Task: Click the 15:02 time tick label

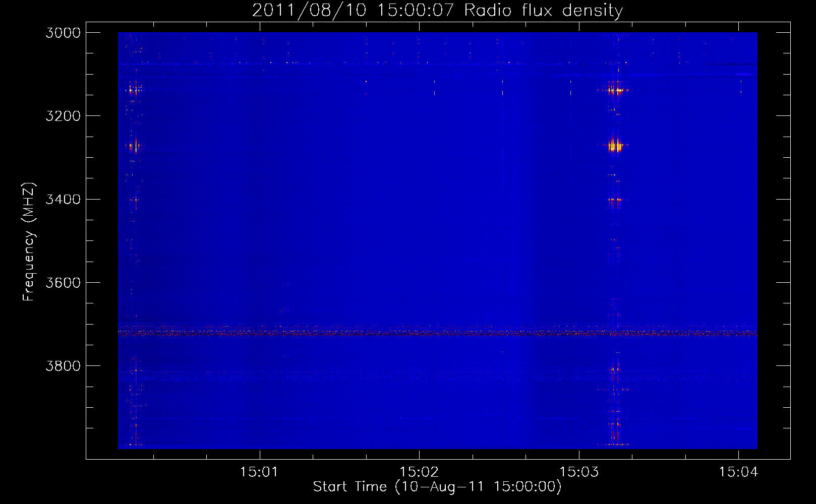Action: [419, 472]
